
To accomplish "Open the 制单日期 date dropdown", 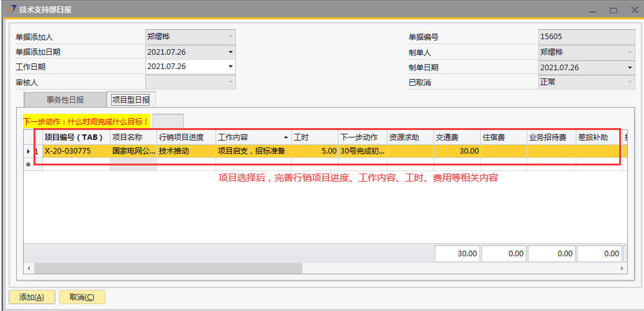I will pos(630,67).
